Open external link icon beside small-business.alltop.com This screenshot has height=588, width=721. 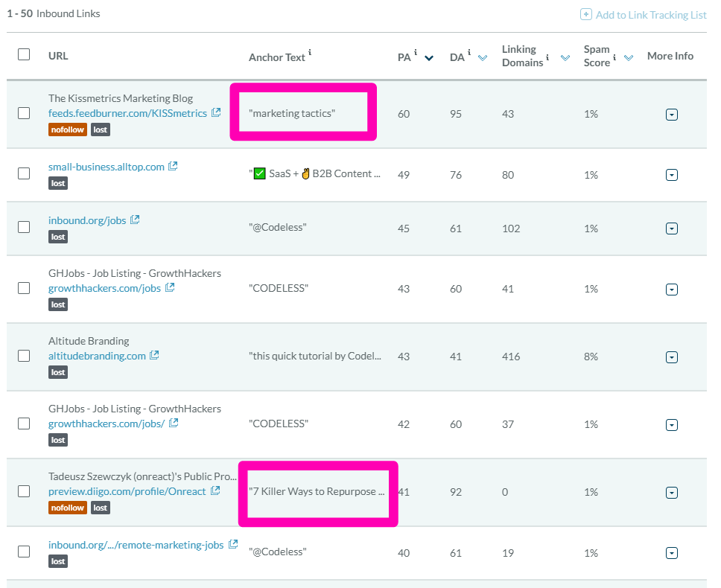[x=173, y=166]
